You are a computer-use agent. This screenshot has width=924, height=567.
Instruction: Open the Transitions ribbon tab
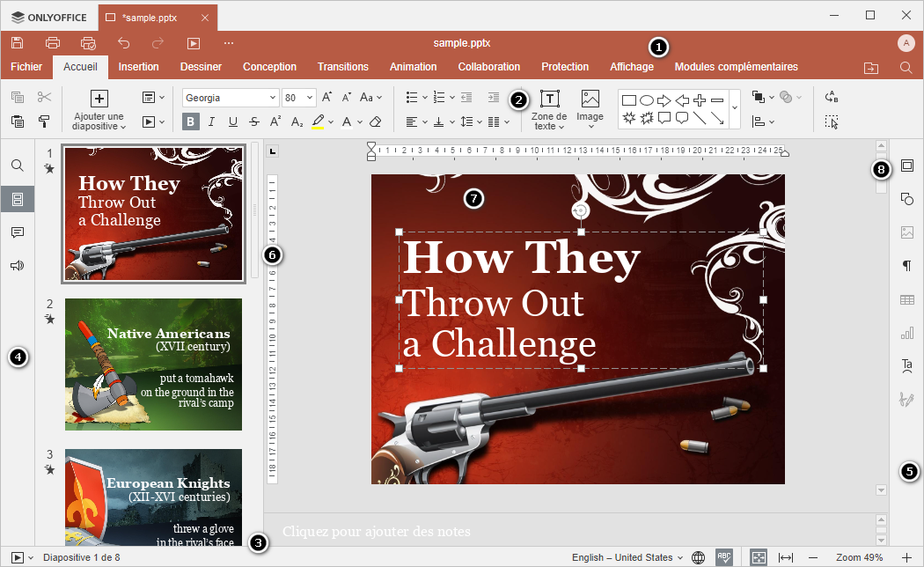(x=342, y=67)
